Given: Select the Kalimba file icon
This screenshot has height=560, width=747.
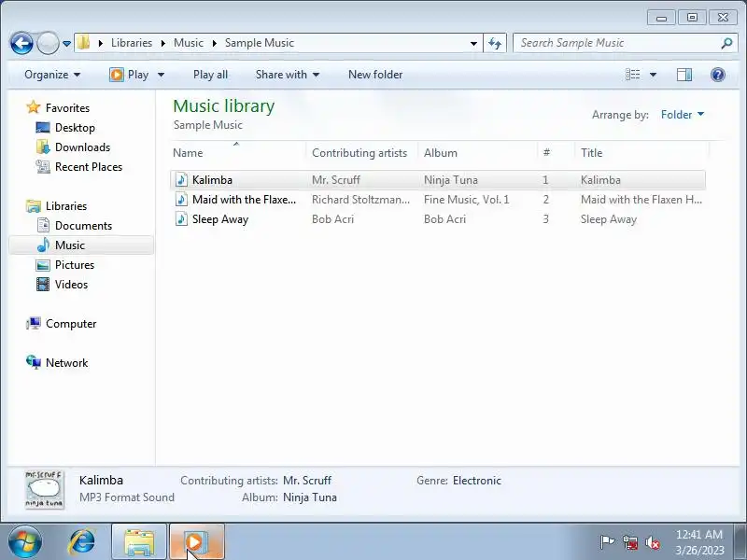Looking at the screenshot, I should (x=181, y=180).
